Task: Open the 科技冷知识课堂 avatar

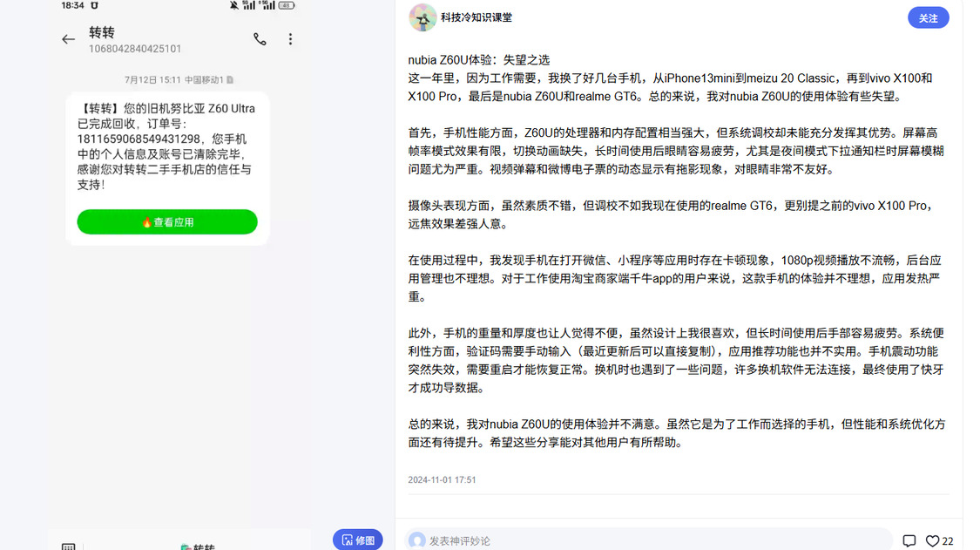Action: coord(422,17)
